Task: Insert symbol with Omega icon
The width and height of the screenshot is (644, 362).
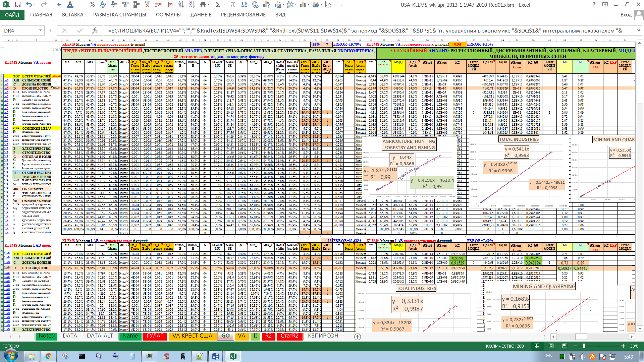Action: coord(244,5)
